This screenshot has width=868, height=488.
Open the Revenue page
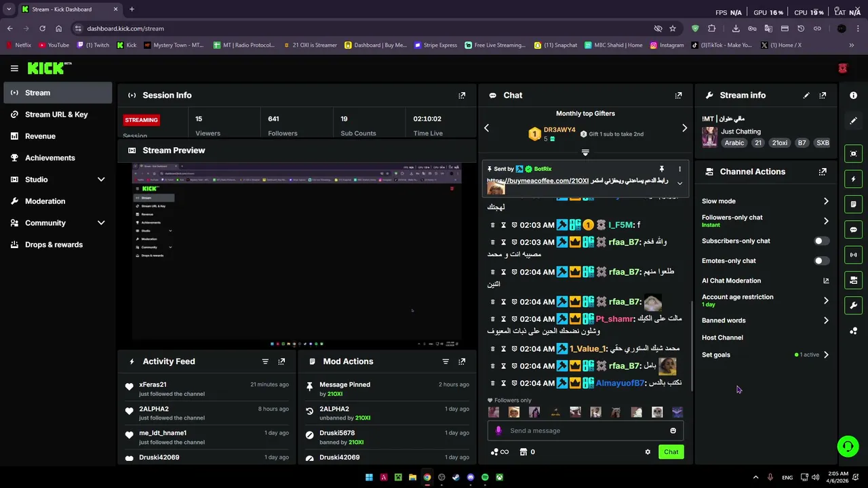pos(58,136)
